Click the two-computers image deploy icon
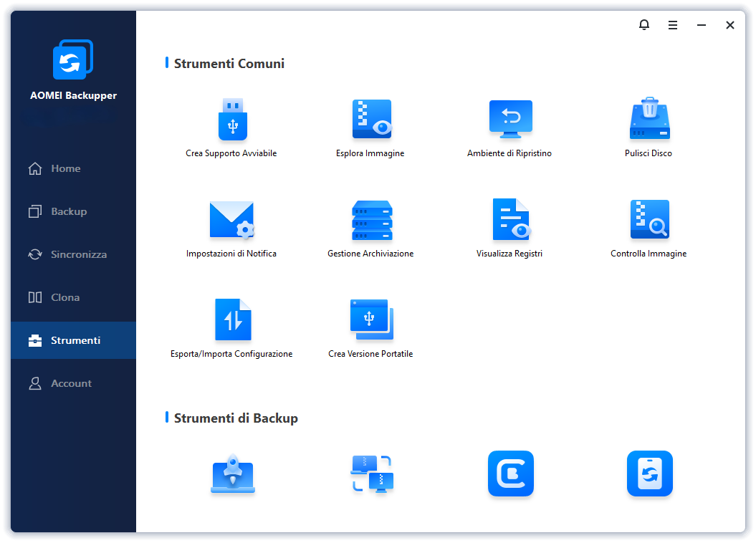Viewport: 756px width, 543px height. [x=371, y=474]
